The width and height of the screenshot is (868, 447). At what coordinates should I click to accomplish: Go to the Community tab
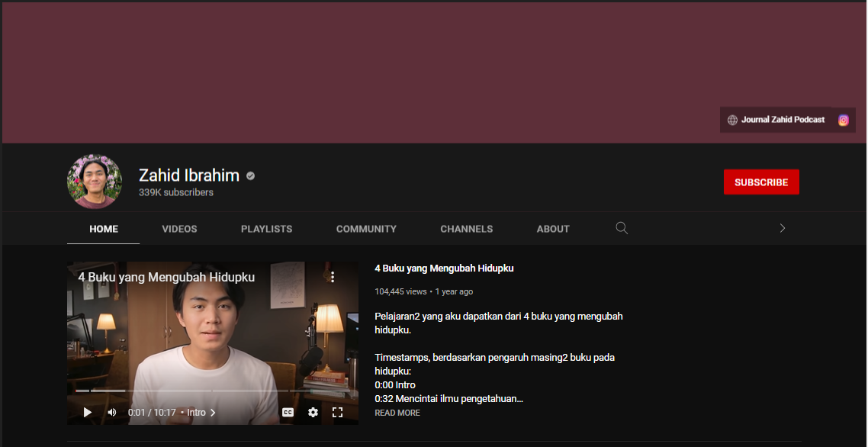[x=366, y=229]
